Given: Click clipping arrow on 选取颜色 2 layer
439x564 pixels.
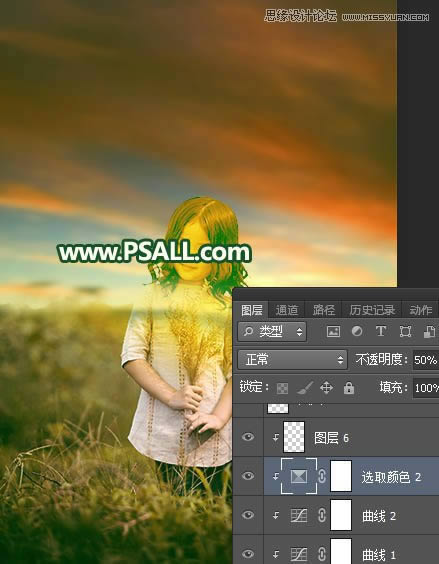Looking at the screenshot, I should (275, 476).
